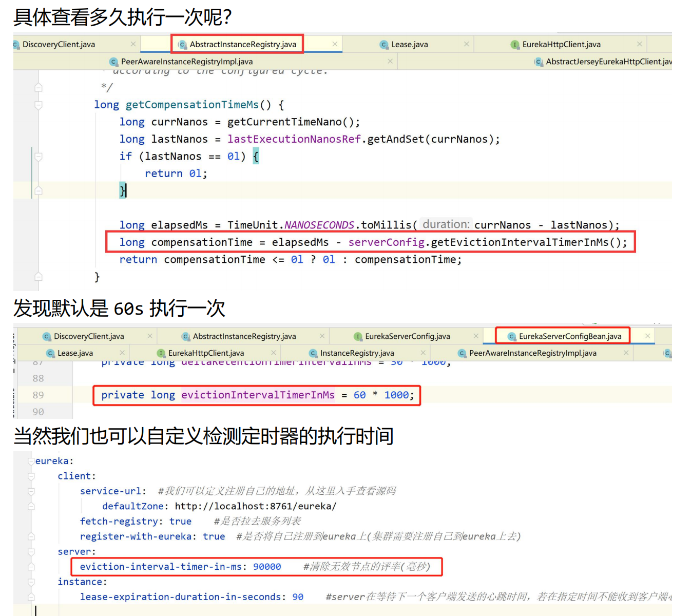
Task: Click the evictionIntervalTimerInMs field name
Action: [258, 395]
